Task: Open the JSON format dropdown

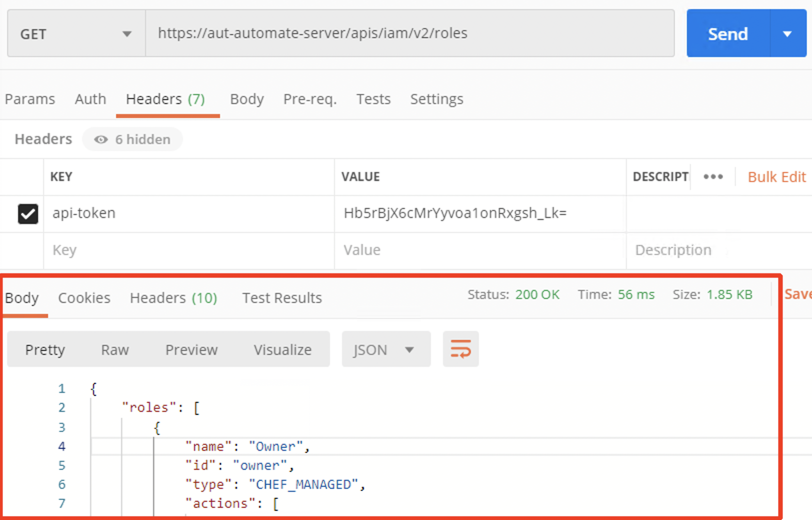Action: click(x=386, y=349)
